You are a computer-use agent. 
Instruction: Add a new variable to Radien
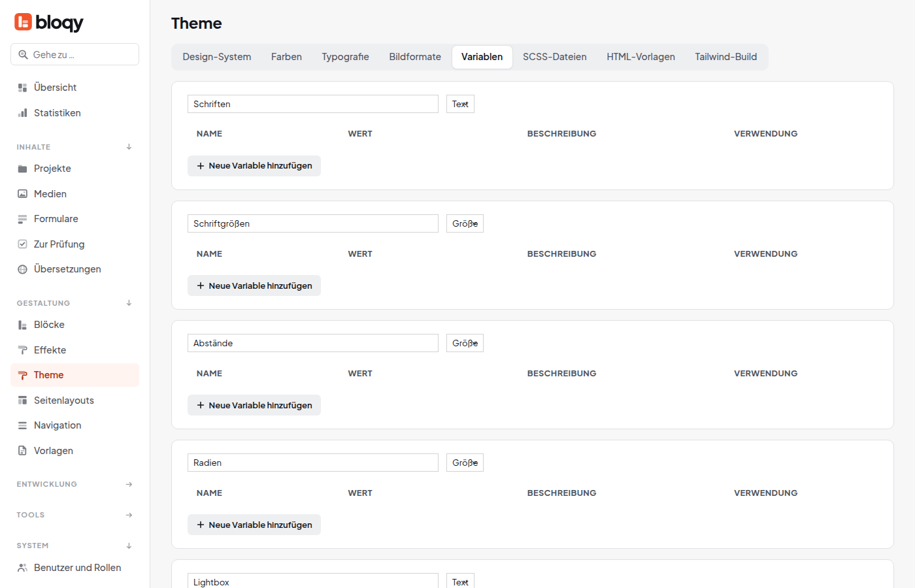254,525
